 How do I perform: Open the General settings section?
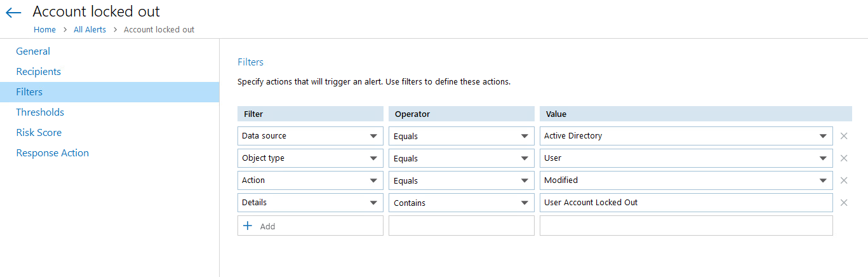(33, 51)
